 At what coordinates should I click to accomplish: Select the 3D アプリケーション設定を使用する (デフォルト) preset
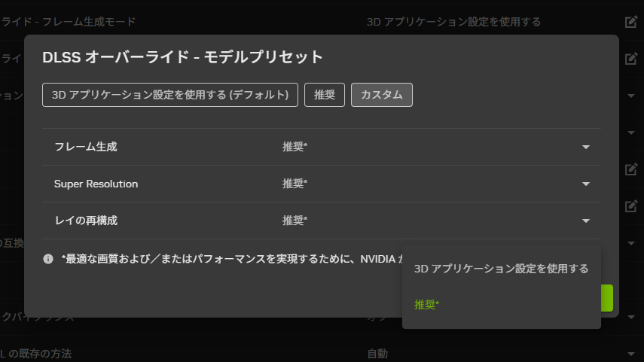pyautogui.click(x=170, y=95)
